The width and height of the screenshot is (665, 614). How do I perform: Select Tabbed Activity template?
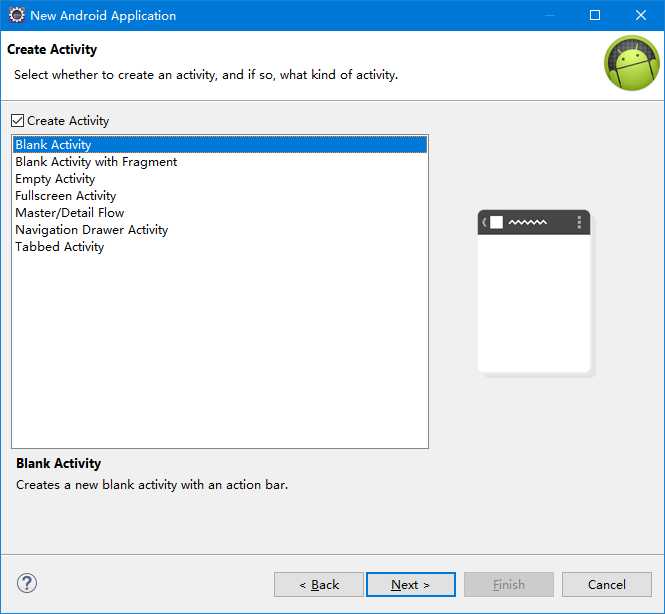tap(220, 246)
